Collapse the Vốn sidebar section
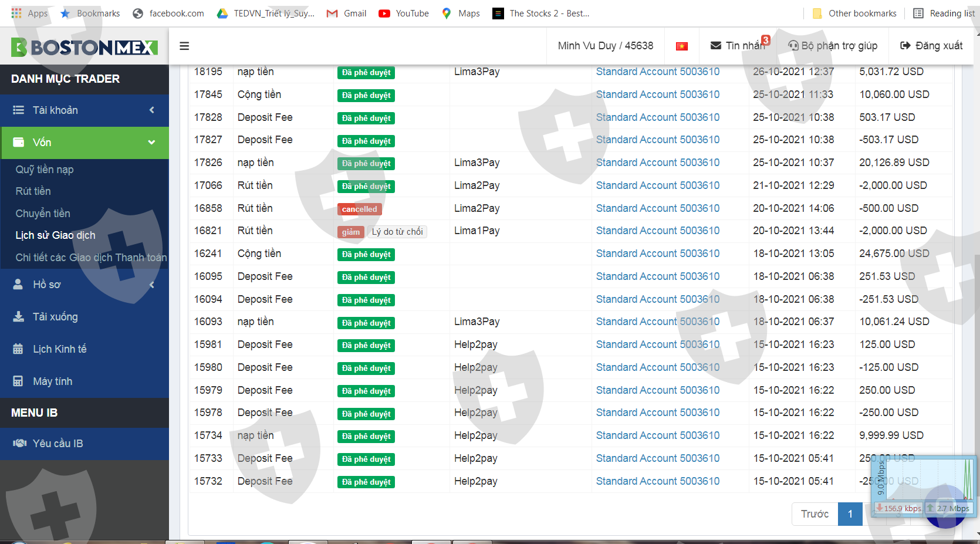Viewport: 980px width, 544px height. [151, 143]
